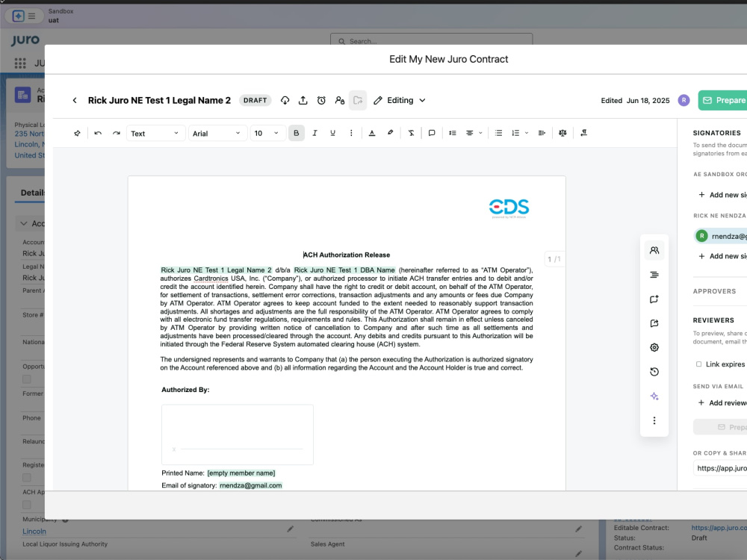Image resolution: width=747 pixels, height=560 pixels.
Task: Add new signatory under AE Sandbox
Action: click(x=722, y=195)
